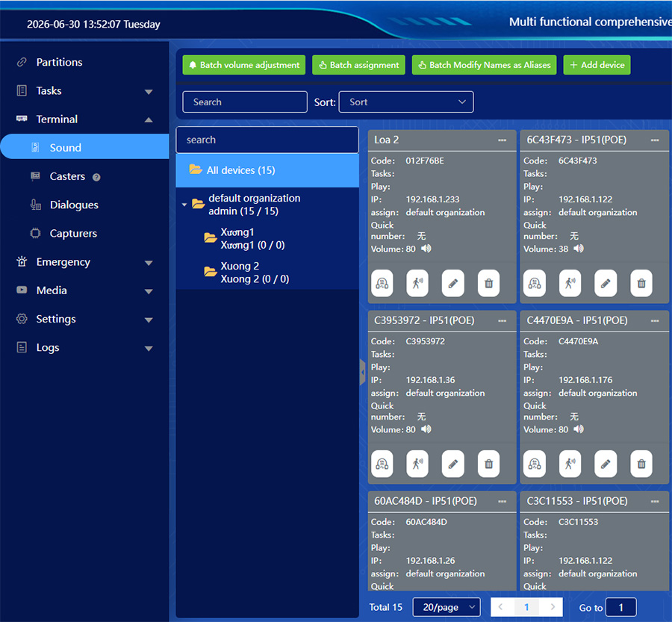Open more options on C4470E9A card

[x=655, y=320]
